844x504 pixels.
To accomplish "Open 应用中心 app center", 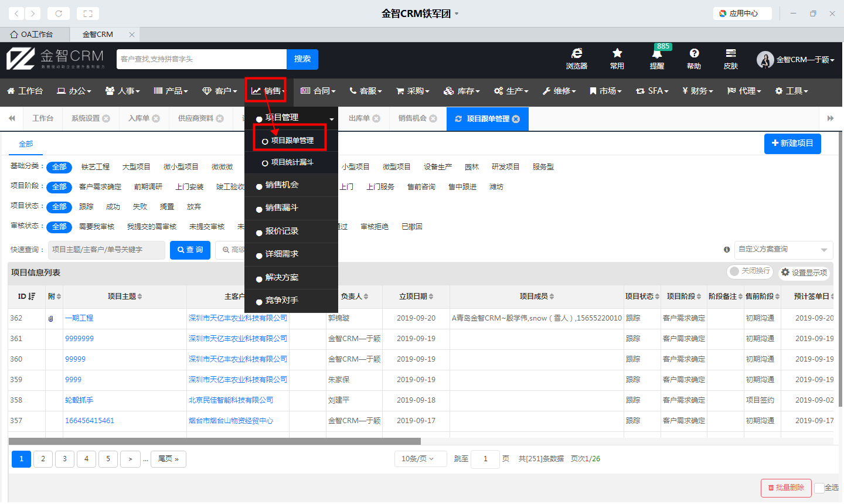I will coord(742,13).
